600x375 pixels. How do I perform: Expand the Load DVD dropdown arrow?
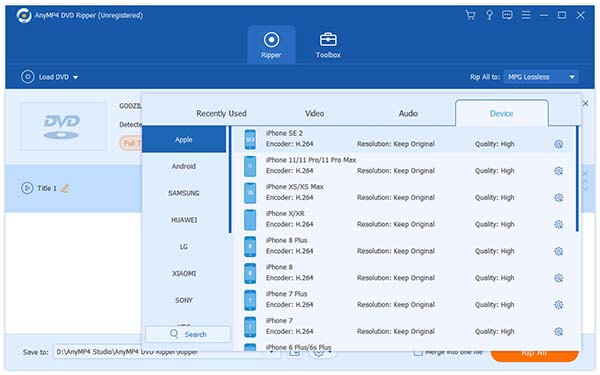pos(75,77)
